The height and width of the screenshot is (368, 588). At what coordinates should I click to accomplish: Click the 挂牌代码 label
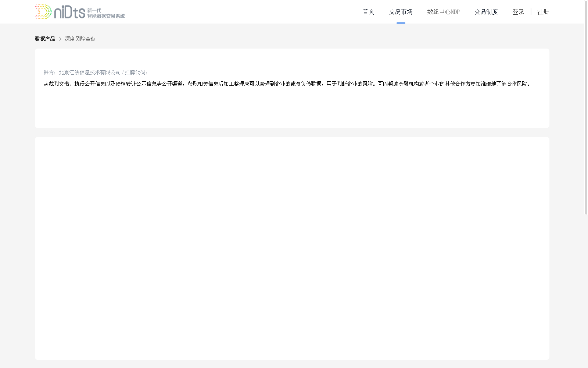136,72
